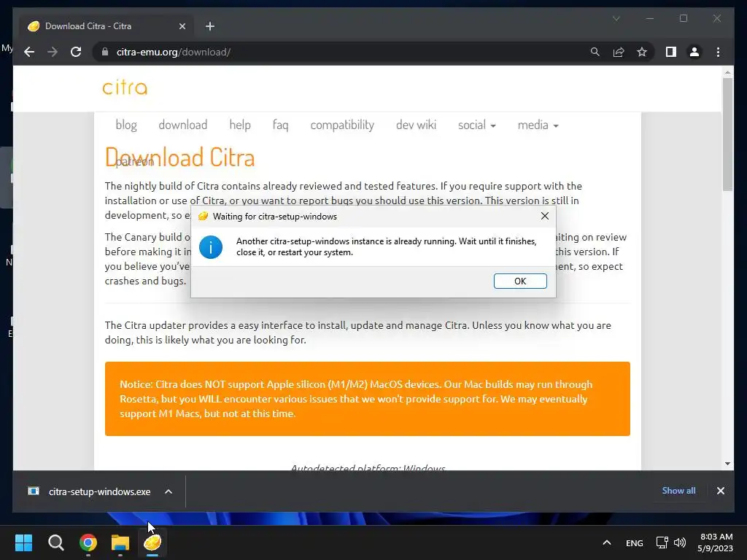Close the Waiting for citra-setup-windows dialog
Screen dimensions: 747x560
544,216
